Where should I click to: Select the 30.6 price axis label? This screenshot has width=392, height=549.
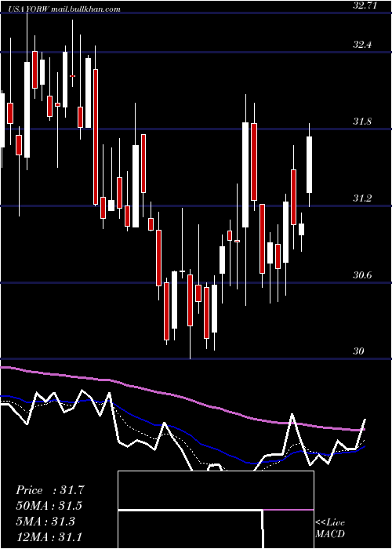[362, 274]
